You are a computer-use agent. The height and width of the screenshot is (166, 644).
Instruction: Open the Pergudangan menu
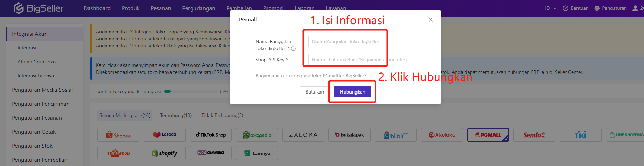tap(199, 8)
